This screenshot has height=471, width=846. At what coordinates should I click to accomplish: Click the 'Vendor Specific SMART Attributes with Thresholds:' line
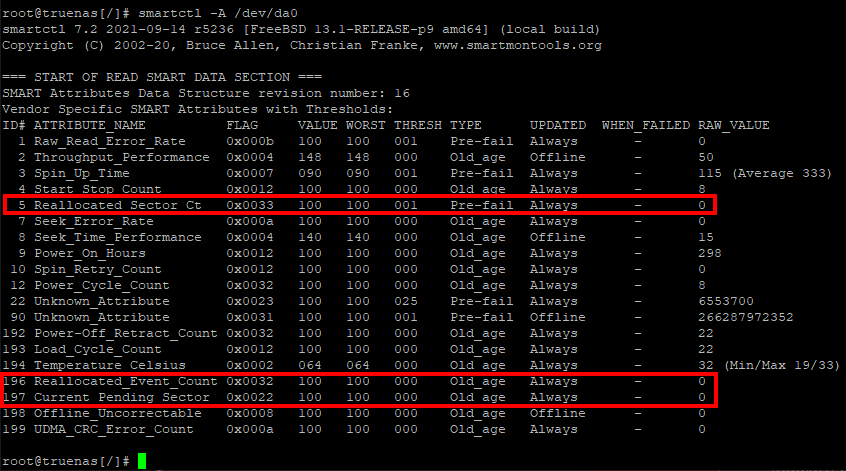tap(198, 109)
